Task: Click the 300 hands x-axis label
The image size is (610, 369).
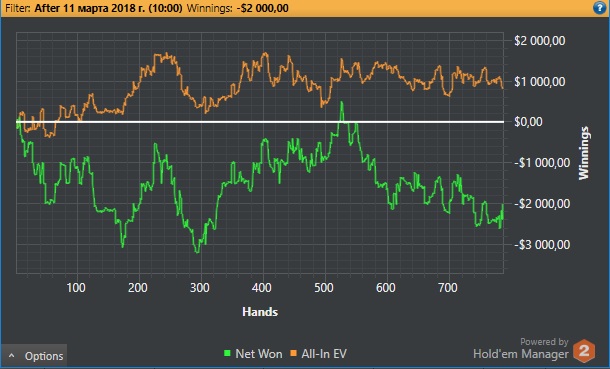Action: tap(200, 288)
